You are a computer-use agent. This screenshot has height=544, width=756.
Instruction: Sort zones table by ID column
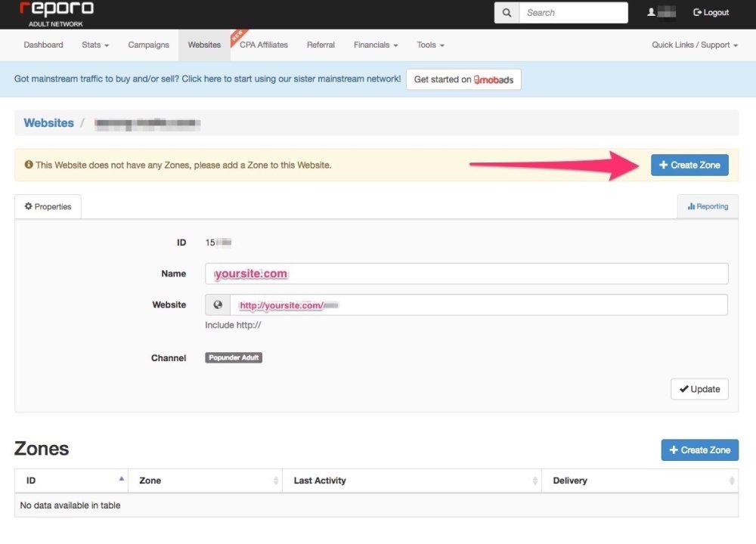pos(71,481)
